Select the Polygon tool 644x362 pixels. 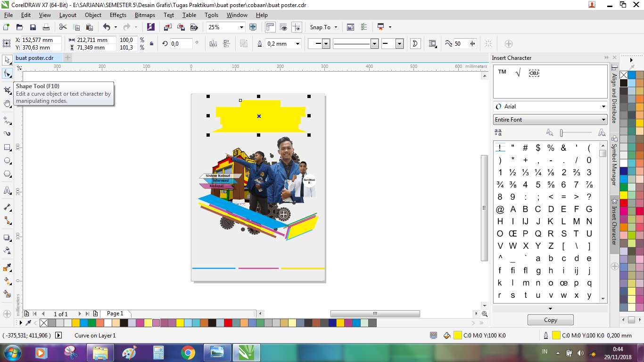(x=7, y=174)
